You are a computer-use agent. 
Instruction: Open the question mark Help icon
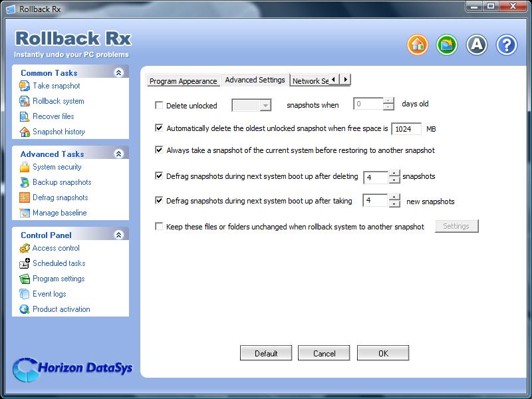(507, 45)
